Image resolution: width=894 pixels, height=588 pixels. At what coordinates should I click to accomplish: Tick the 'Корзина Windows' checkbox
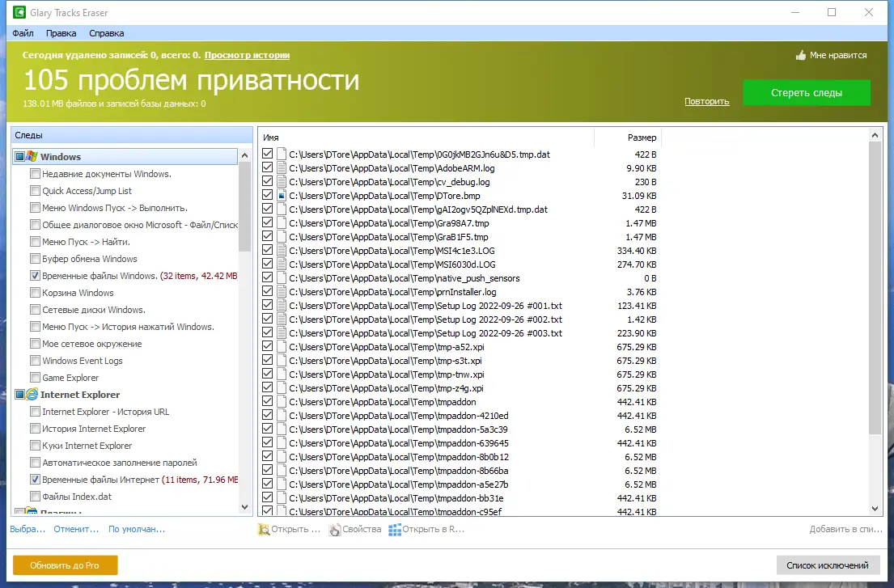coord(35,293)
